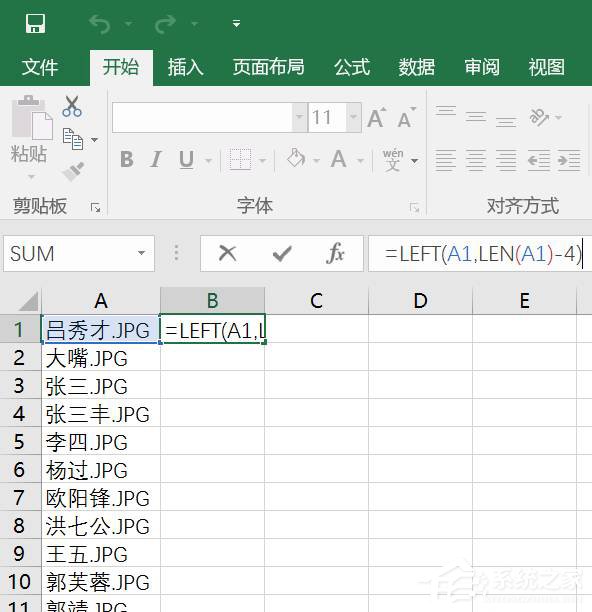Cancel formula entry with the X button
Image resolution: width=592 pixels, height=612 pixels.
click(228, 253)
